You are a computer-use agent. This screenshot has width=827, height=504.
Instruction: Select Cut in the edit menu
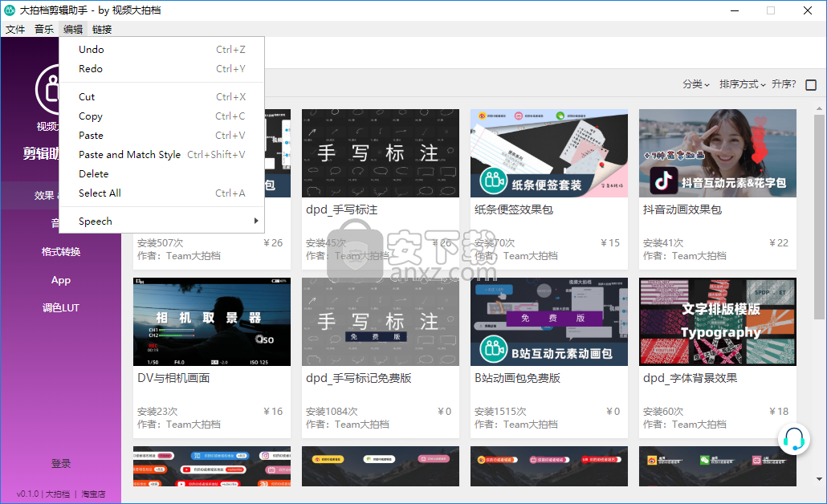[162, 97]
